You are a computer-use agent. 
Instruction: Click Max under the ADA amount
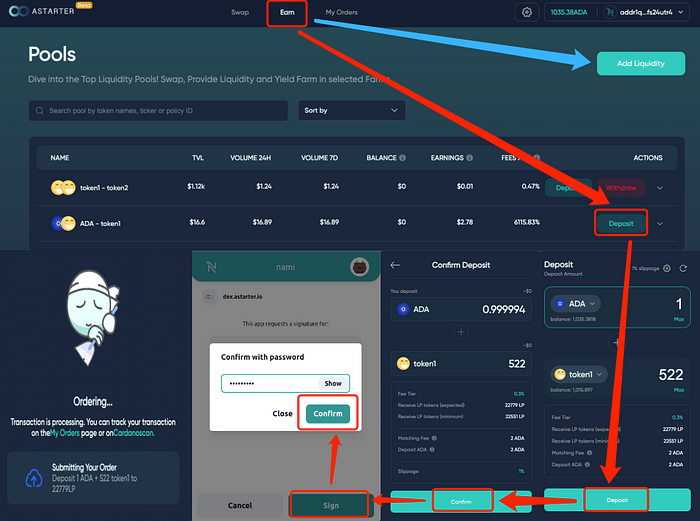point(679,319)
